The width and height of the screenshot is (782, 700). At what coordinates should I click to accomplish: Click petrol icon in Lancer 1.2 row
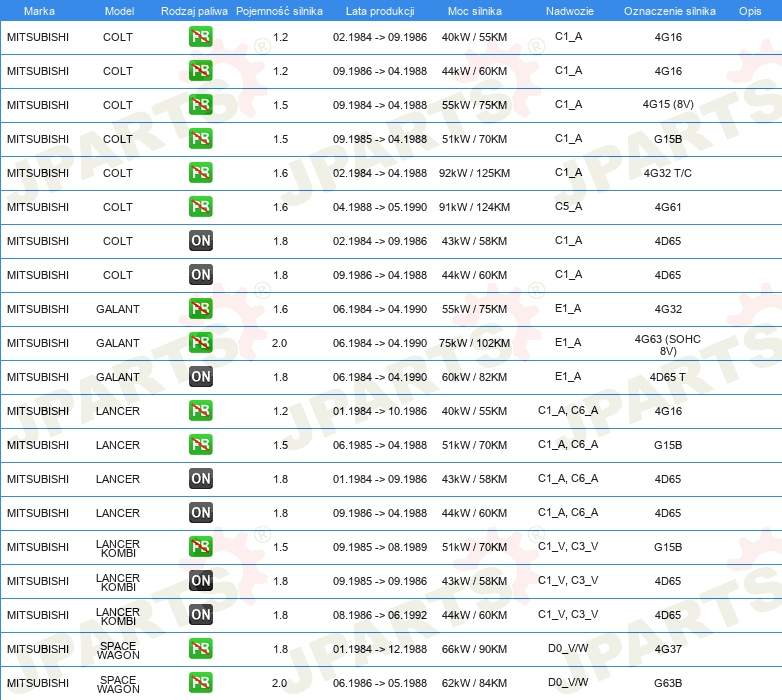pos(200,410)
